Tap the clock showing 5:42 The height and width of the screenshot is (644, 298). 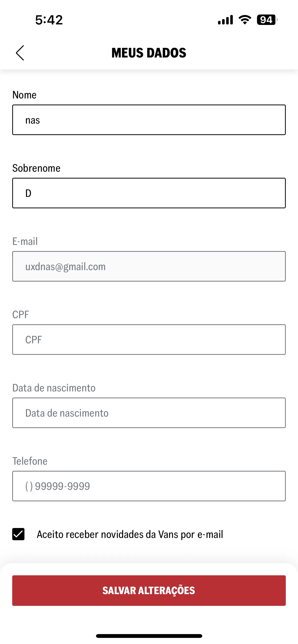[x=49, y=20]
